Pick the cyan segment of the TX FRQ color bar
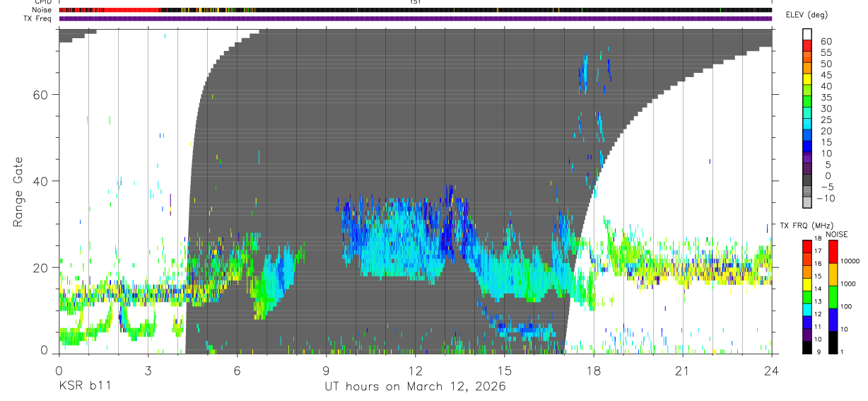This screenshot has height=401, width=868. coord(807,309)
